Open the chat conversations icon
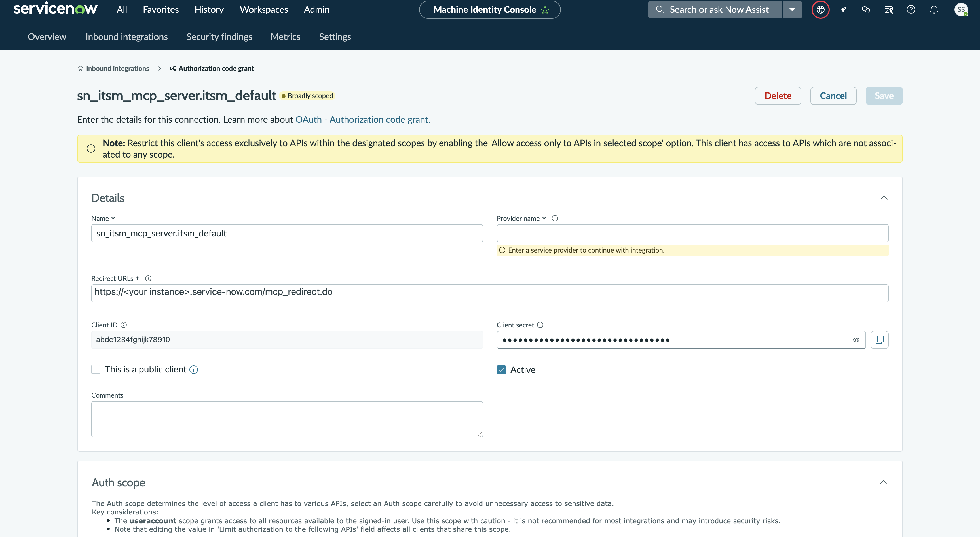 pos(866,10)
